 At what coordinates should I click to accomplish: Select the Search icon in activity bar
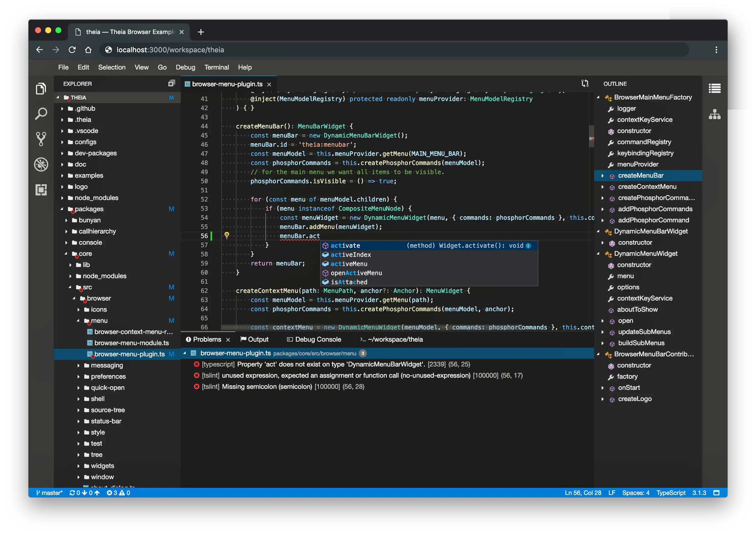(x=41, y=114)
